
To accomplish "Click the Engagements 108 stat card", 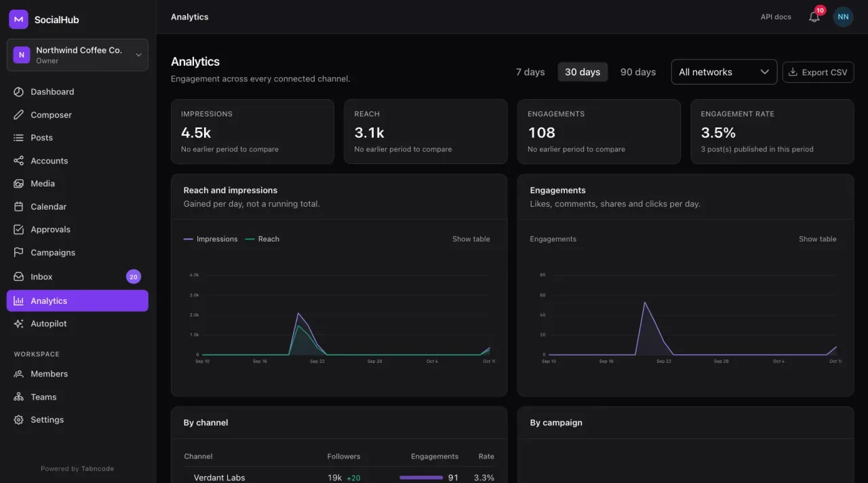I will pos(599,132).
